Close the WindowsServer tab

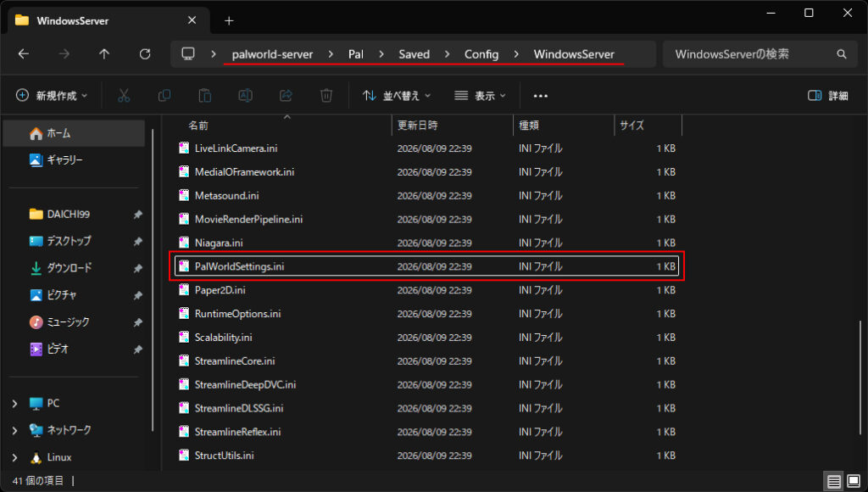coord(192,20)
